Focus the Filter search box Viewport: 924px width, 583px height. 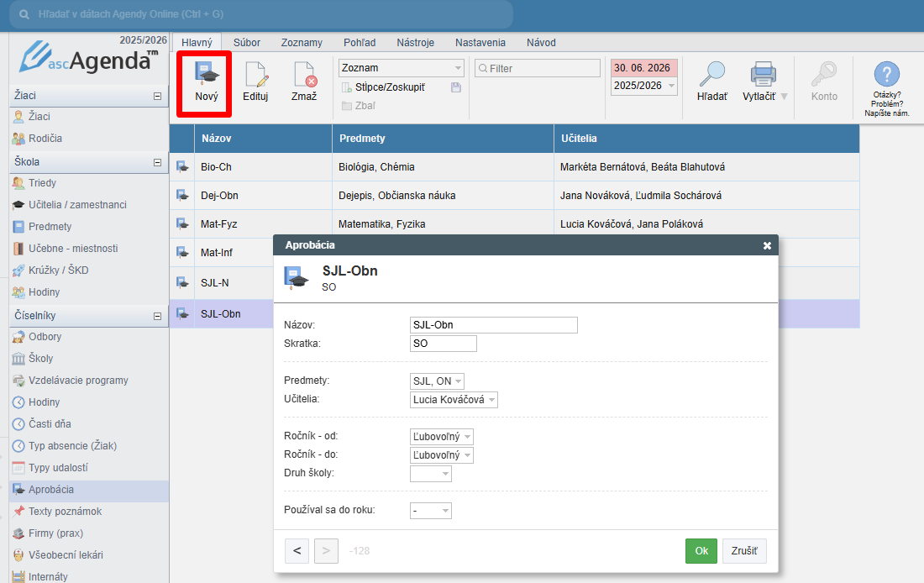coord(538,68)
